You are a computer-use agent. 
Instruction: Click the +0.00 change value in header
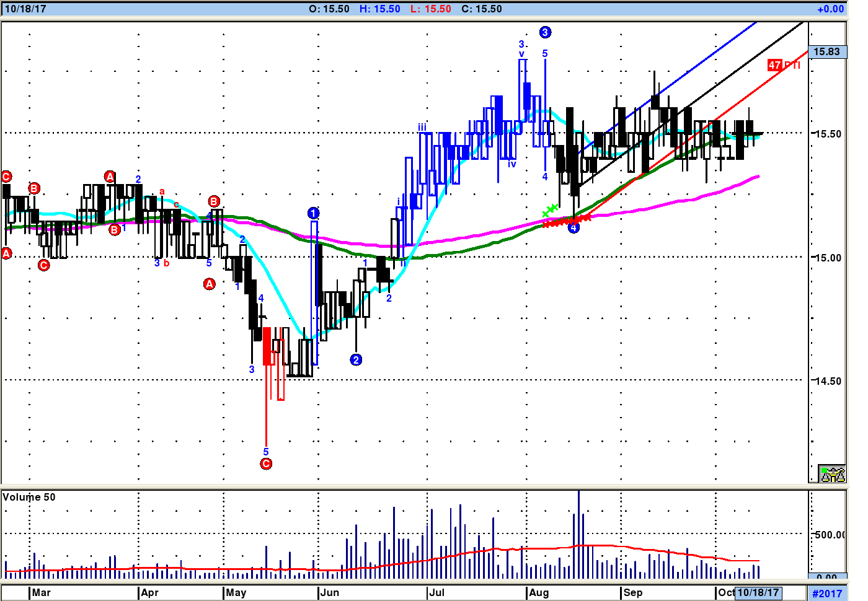click(x=830, y=9)
